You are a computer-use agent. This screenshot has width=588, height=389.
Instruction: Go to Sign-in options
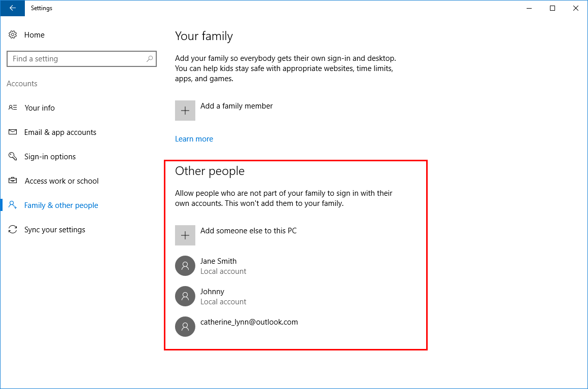[50, 157]
